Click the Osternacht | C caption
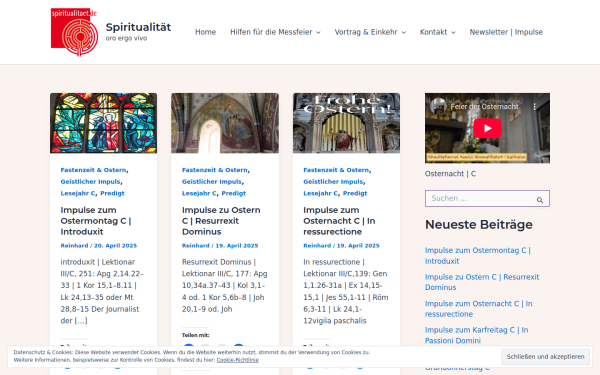Image resolution: width=600 pixels, height=375 pixels. 450,174
